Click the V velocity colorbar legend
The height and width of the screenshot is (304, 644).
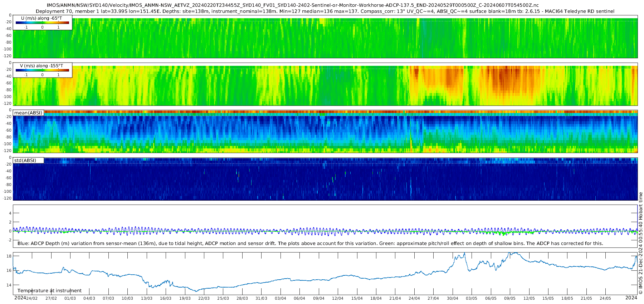(x=42, y=70)
